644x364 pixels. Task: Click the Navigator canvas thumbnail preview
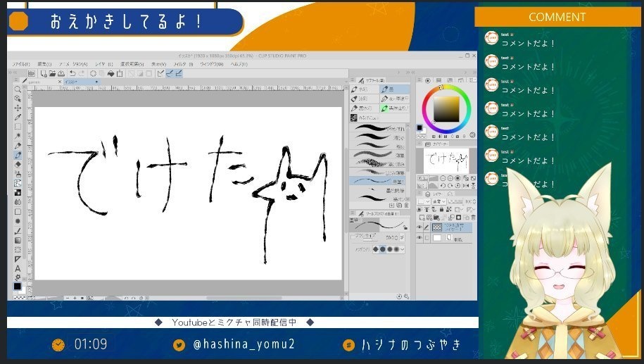click(x=446, y=161)
